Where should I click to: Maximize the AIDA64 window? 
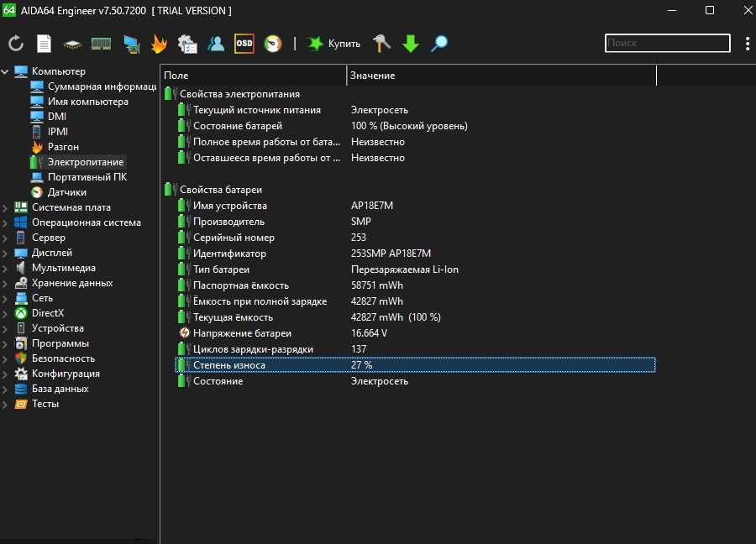coord(710,10)
